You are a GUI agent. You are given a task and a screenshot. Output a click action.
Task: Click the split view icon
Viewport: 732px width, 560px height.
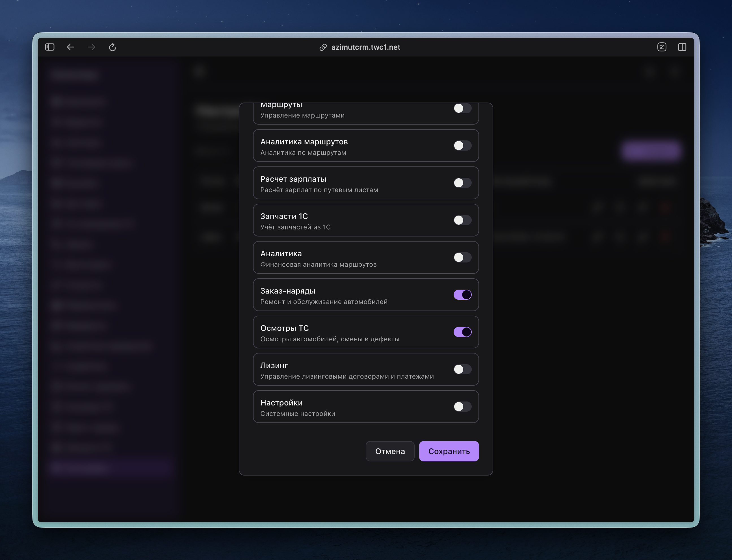click(682, 47)
